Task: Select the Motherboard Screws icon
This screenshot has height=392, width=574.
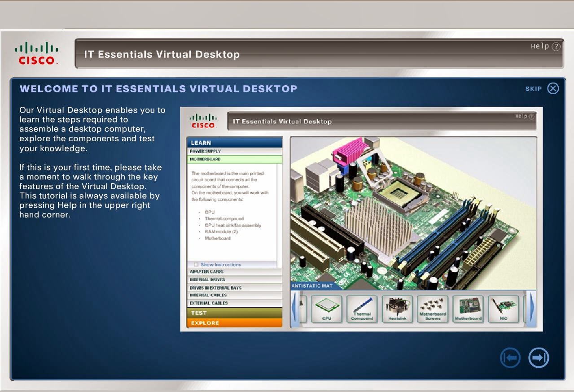Action: [x=432, y=309]
